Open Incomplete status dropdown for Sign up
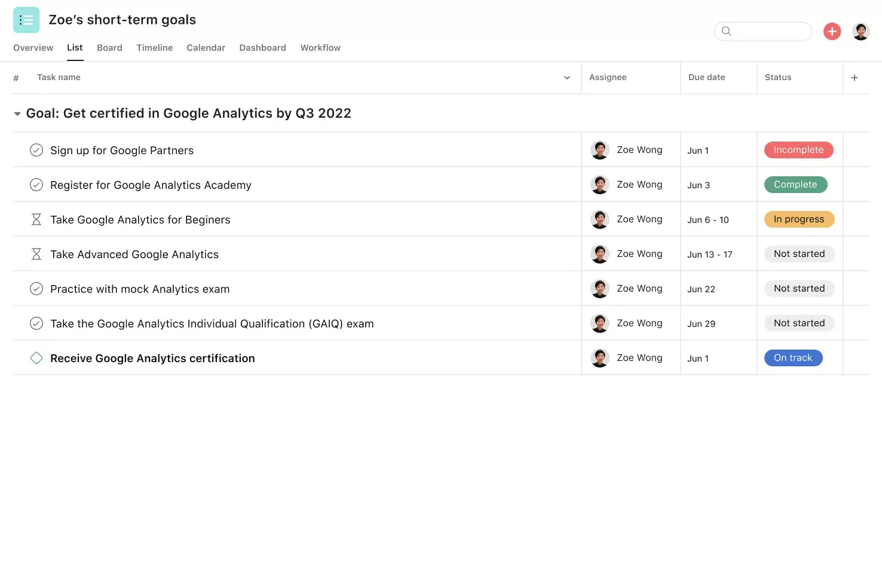Screen dimensions: 882x588 (x=798, y=150)
